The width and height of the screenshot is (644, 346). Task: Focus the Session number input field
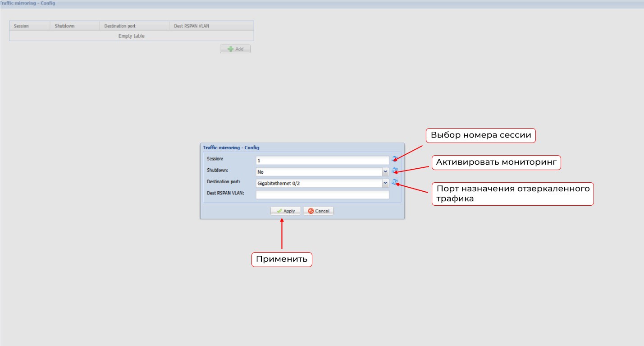[x=322, y=160]
